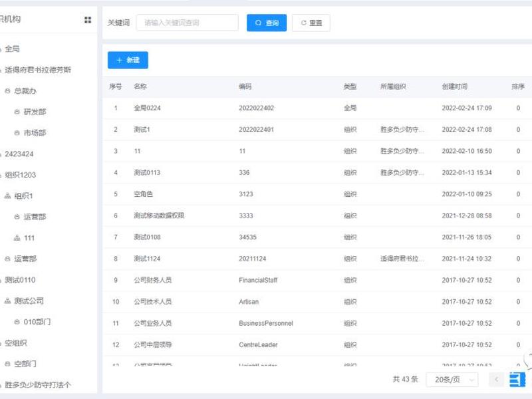Select 胜多负少防守打法个 tree node
Viewport: 532px width, 399px height.
click(x=38, y=385)
